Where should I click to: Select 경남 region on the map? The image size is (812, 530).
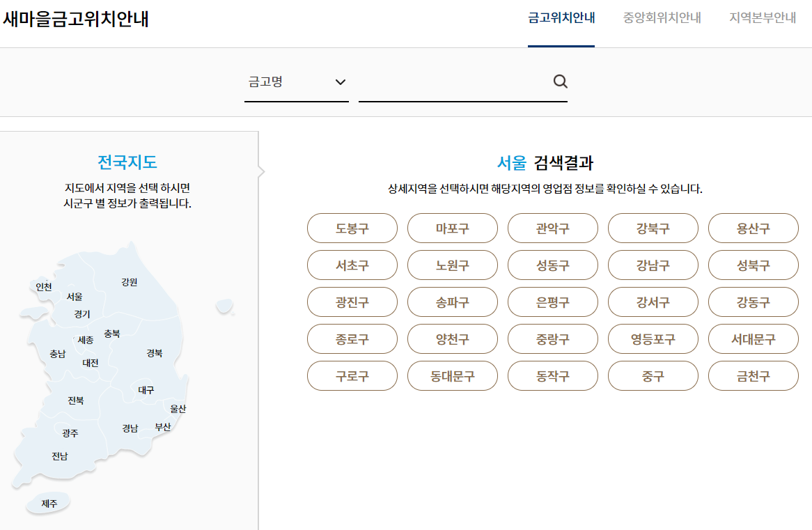(x=130, y=428)
